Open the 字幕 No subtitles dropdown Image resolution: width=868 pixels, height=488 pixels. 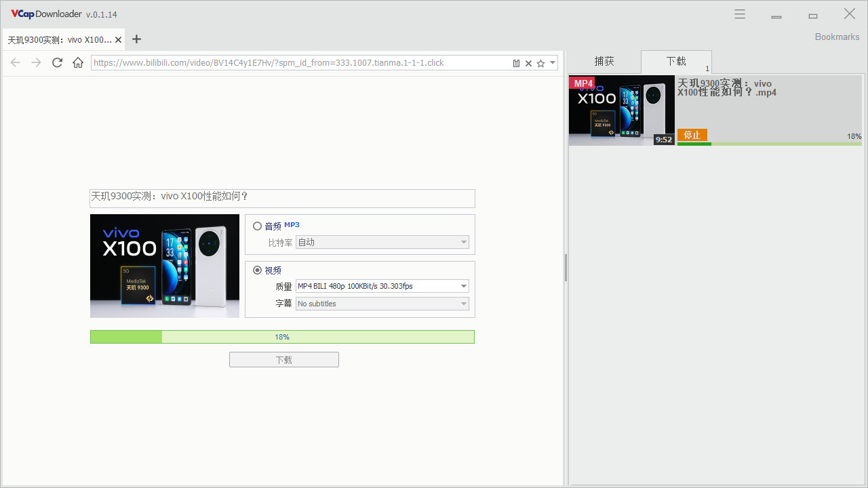coord(382,304)
